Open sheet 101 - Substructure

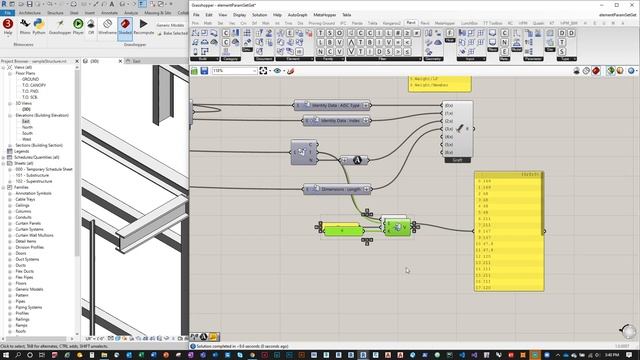(x=32, y=175)
